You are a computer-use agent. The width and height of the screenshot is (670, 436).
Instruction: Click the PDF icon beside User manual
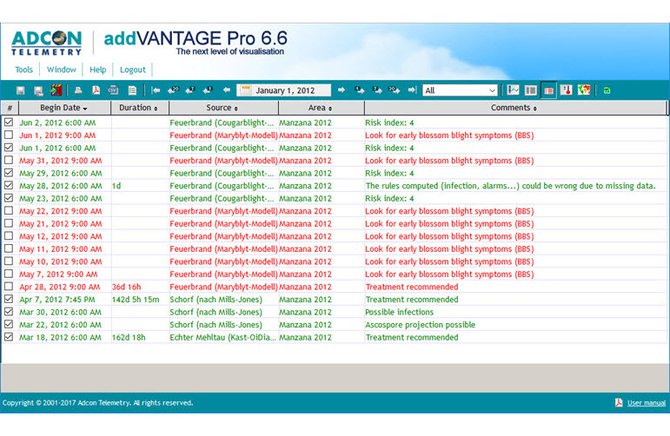619,403
